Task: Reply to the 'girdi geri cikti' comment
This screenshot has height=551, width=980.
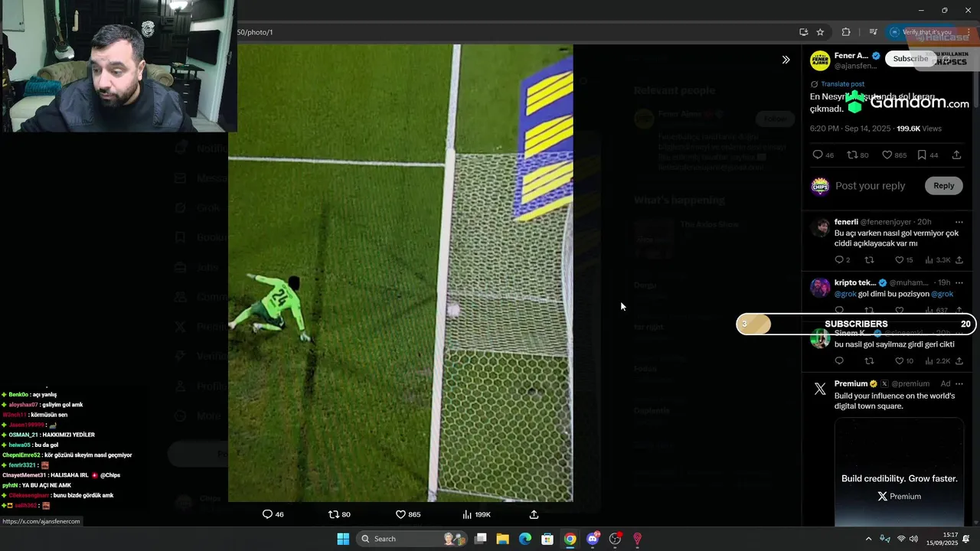Action: pyautogui.click(x=839, y=361)
